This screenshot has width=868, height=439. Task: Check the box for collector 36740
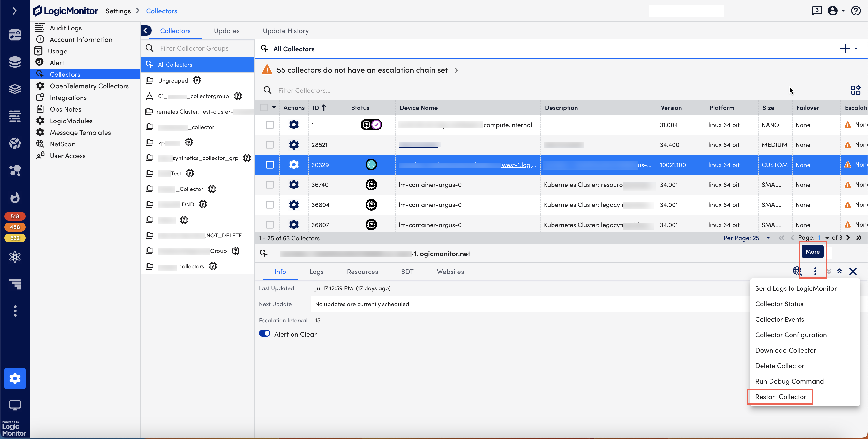[x=269, y=184]
